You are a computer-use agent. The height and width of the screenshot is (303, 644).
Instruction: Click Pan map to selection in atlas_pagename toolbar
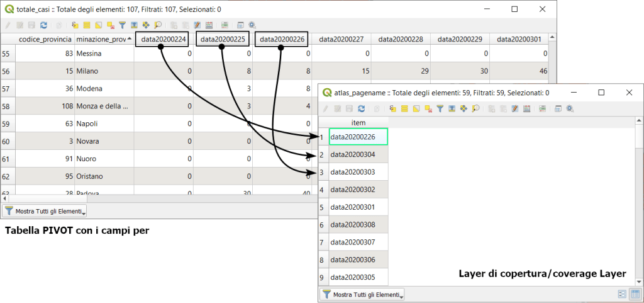pyautogui.click(x=464, y=108)
